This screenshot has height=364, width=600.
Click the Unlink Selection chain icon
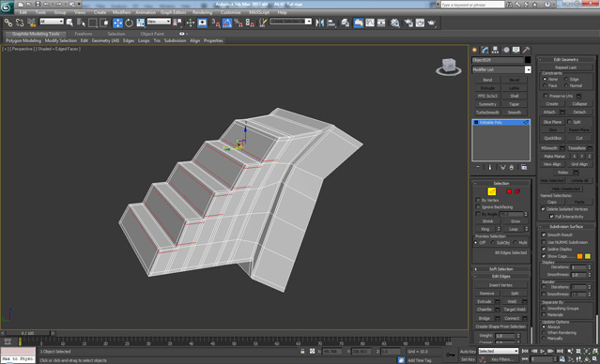20,23
